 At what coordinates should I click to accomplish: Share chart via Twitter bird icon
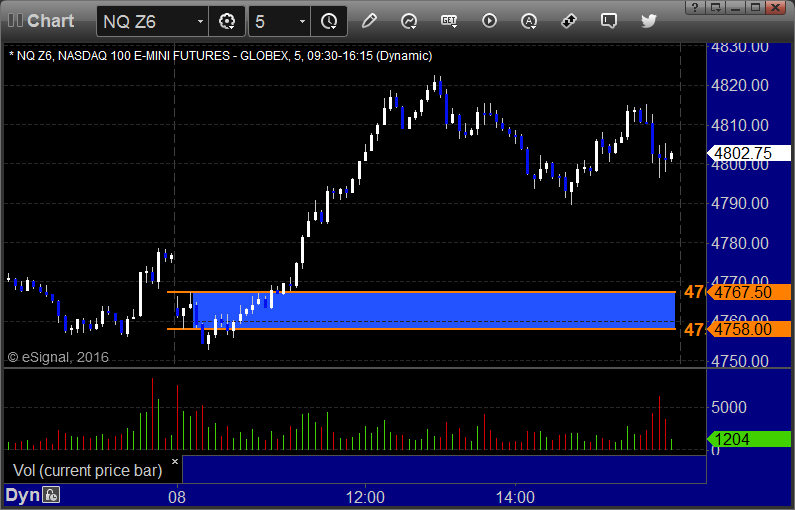(x=648, y=21)
